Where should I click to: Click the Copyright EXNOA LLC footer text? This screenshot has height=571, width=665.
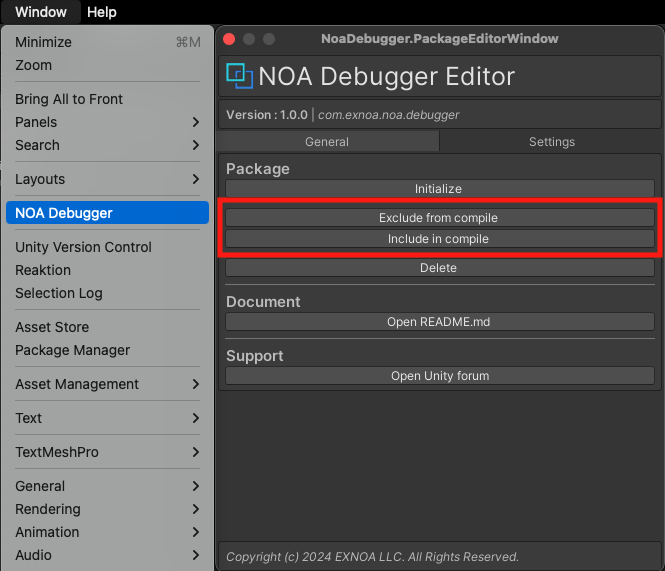372,557
